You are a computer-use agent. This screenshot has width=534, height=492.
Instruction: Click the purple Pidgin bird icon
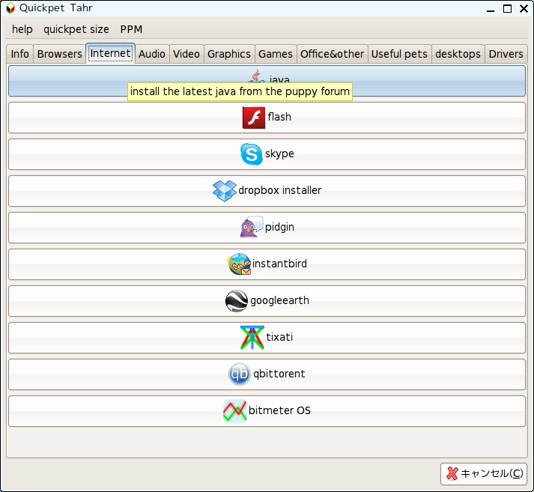pos(251,227)
